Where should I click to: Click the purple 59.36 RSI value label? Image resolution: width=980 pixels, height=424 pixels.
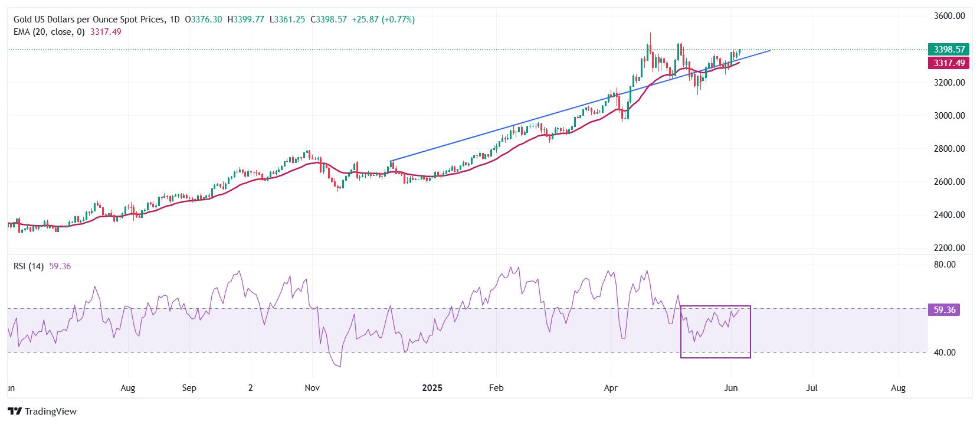coord(945,309)
